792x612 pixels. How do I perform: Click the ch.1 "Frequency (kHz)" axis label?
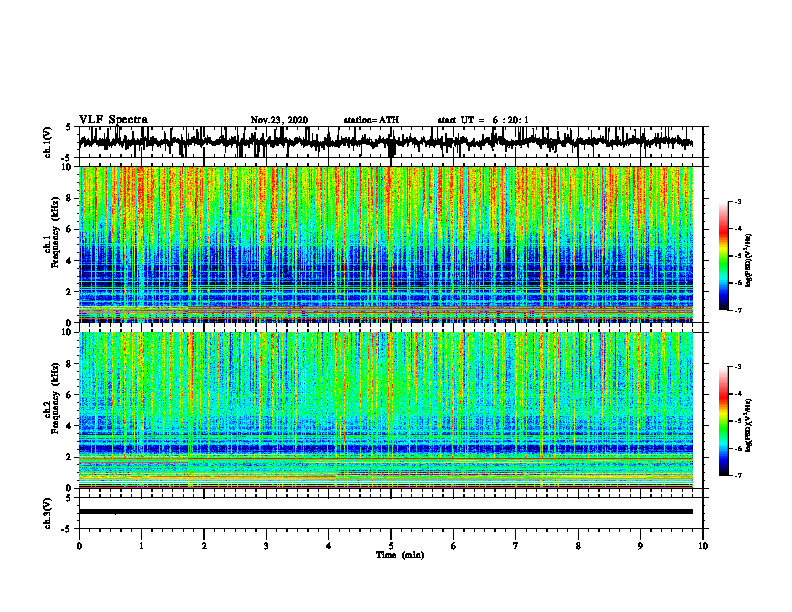(x=54, y=232)
